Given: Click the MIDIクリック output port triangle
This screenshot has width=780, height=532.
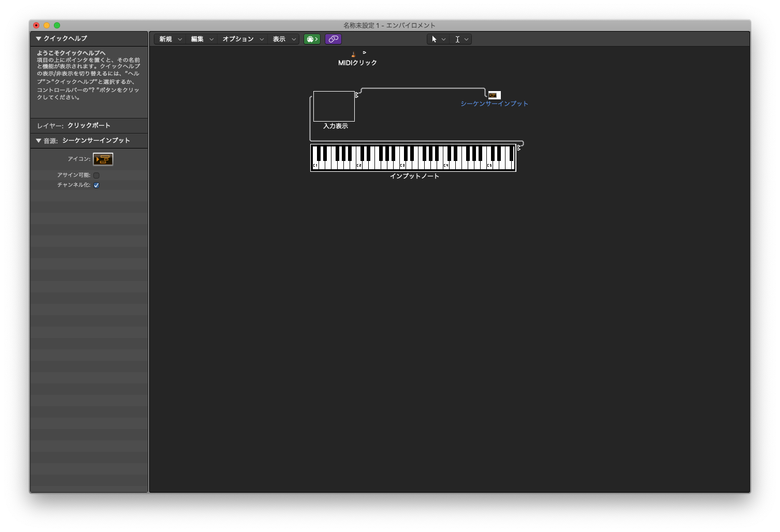Looking at the screenshot, I should point(365,52).
